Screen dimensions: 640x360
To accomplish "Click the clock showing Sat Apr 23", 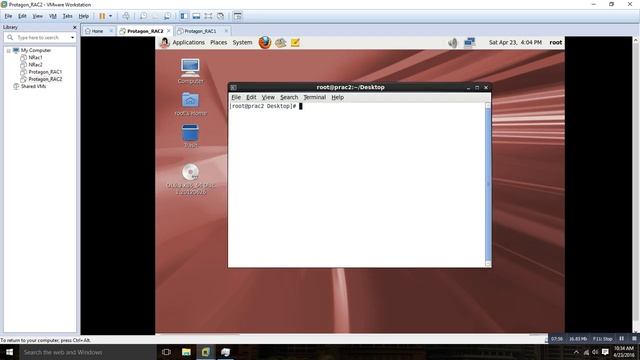I will [x=515, y=42].
